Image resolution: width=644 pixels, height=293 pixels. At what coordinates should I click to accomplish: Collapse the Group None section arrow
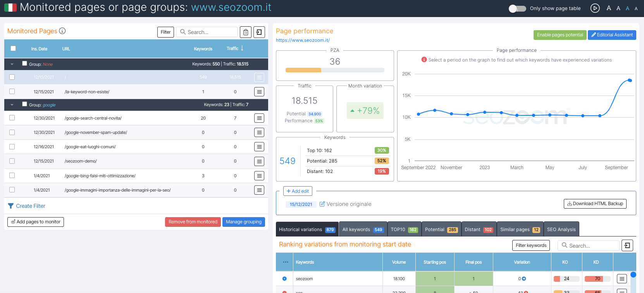click(12, 64)
